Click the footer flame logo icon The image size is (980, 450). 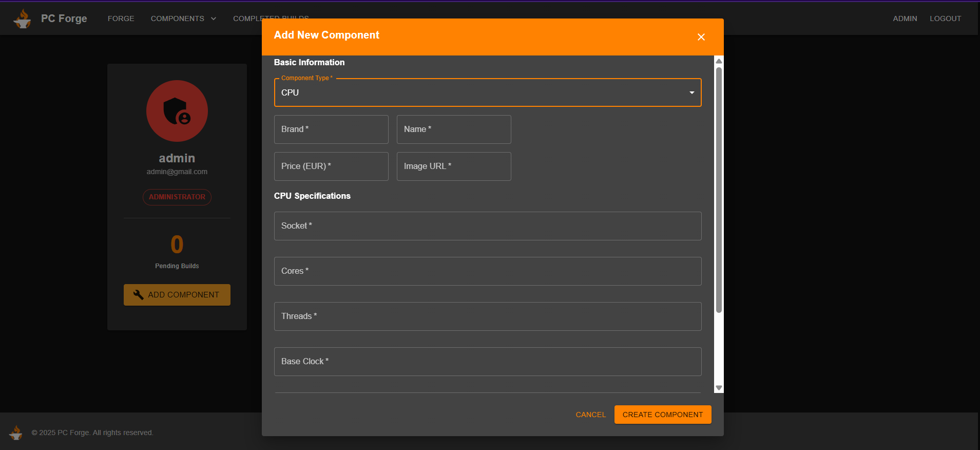(16, 433)
